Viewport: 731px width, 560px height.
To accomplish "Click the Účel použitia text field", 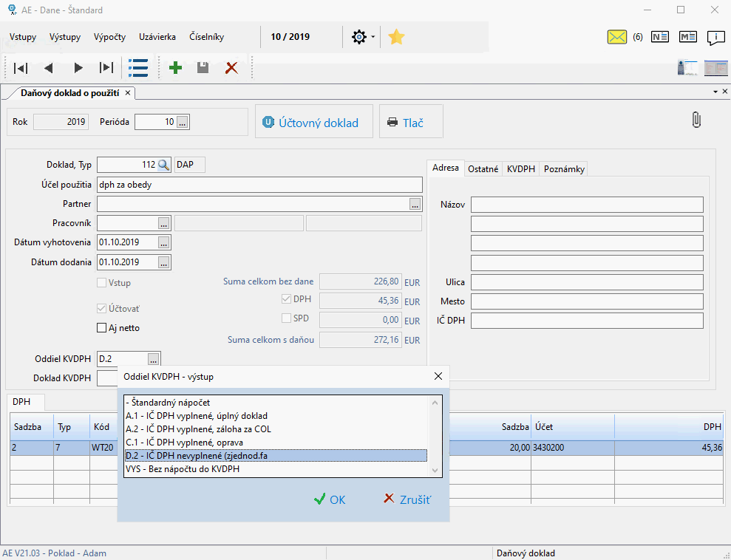I will [x=259, y=185].
